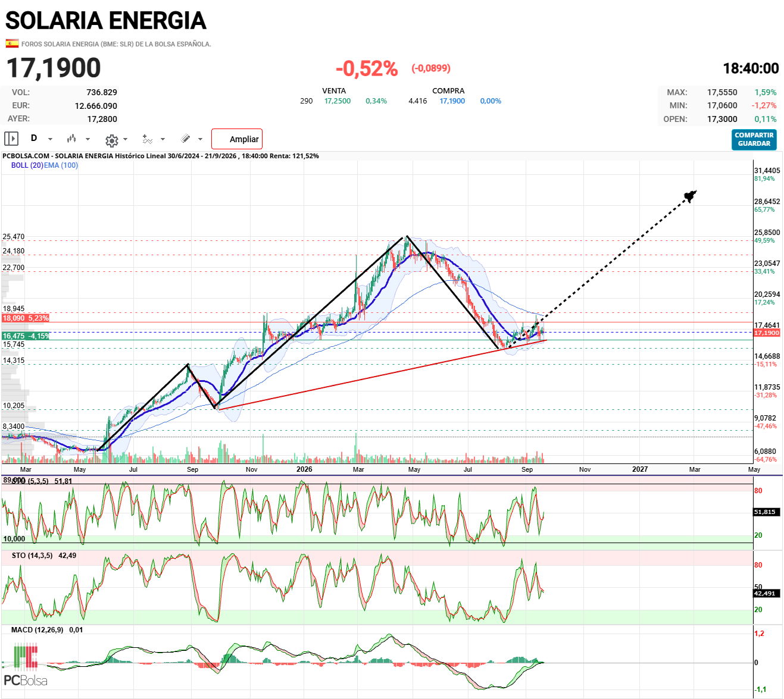784x699 pixels.
Task: Click the 8,3400 price level label
Action: click(14, 427)
